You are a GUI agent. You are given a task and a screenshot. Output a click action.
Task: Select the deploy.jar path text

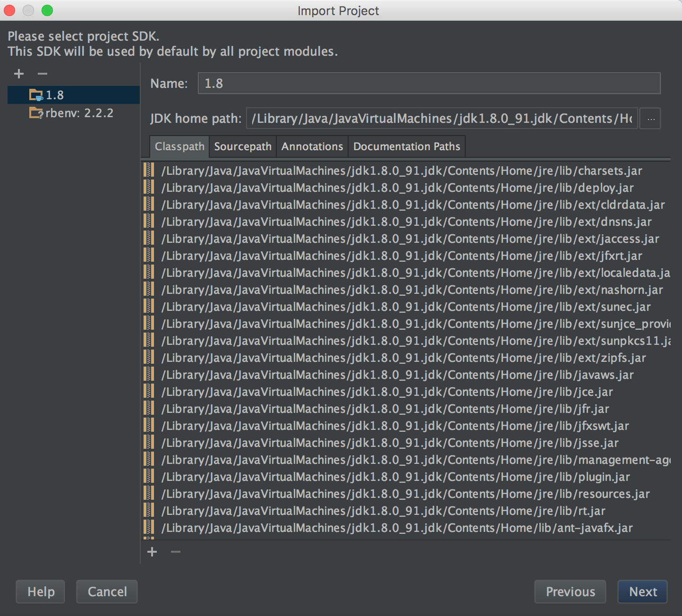397,188
